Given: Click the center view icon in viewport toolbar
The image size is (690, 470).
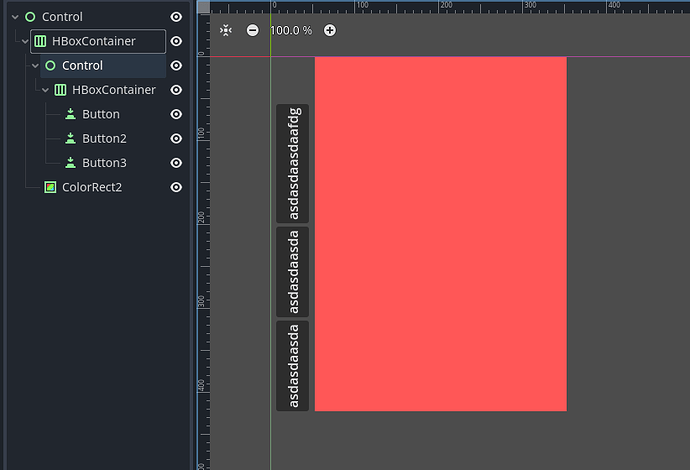Looking at the screenshot, I should point(226,30).
